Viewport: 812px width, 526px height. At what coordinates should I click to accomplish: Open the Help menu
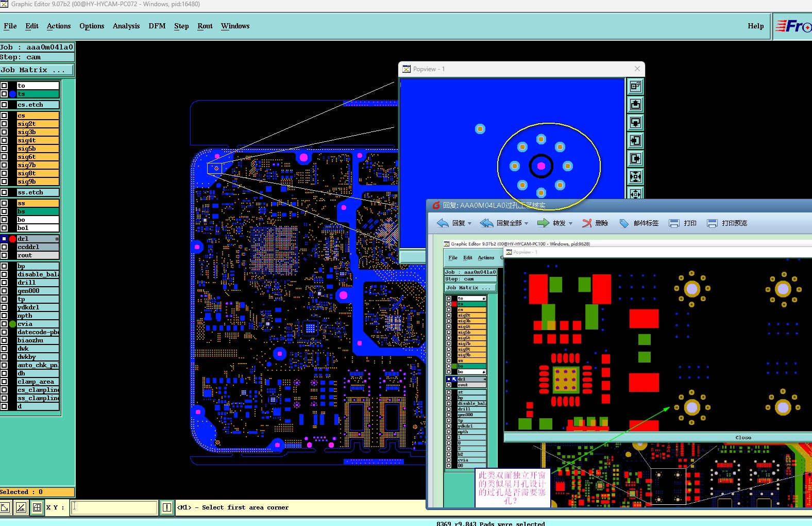(756, 26)
